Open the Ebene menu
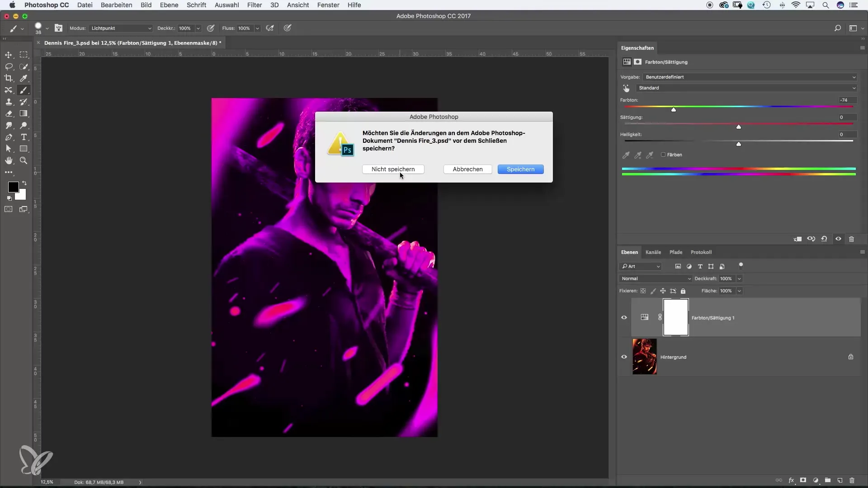Image resolution: width=868 pixels, height=488 pixels. (169, 5)
